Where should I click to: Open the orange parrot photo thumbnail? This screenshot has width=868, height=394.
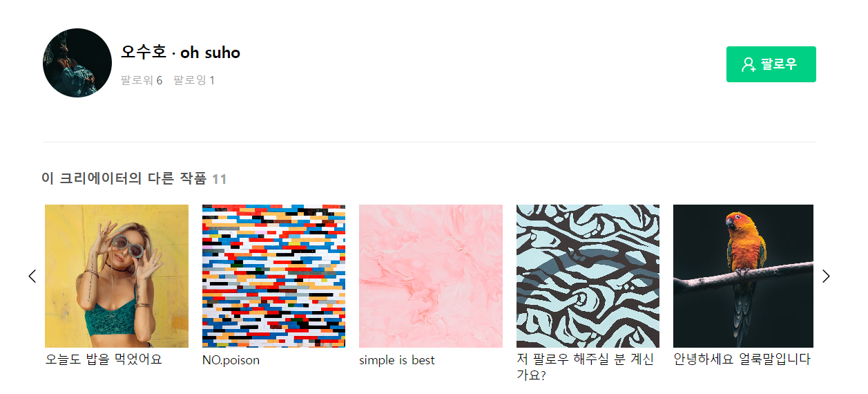tap(743, 276)
